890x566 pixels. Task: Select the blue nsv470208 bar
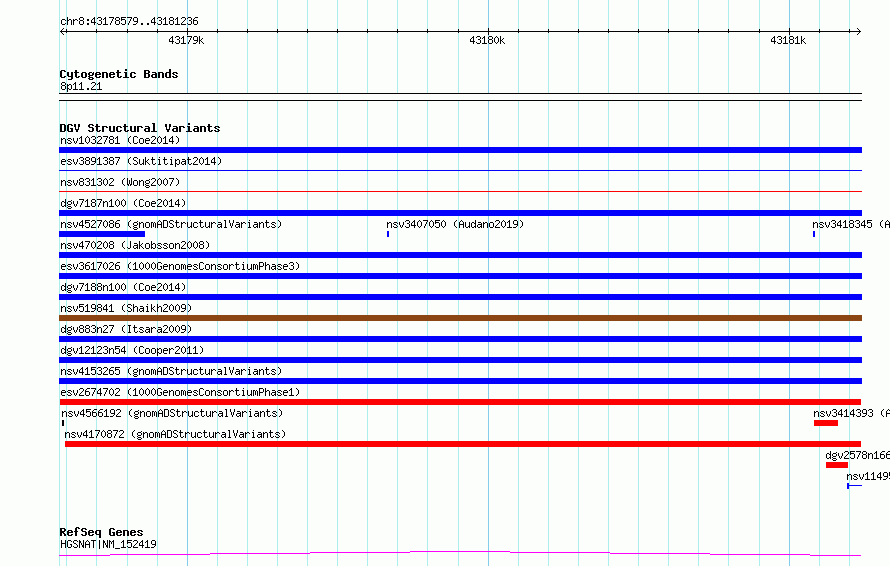(x=460, y=255)
